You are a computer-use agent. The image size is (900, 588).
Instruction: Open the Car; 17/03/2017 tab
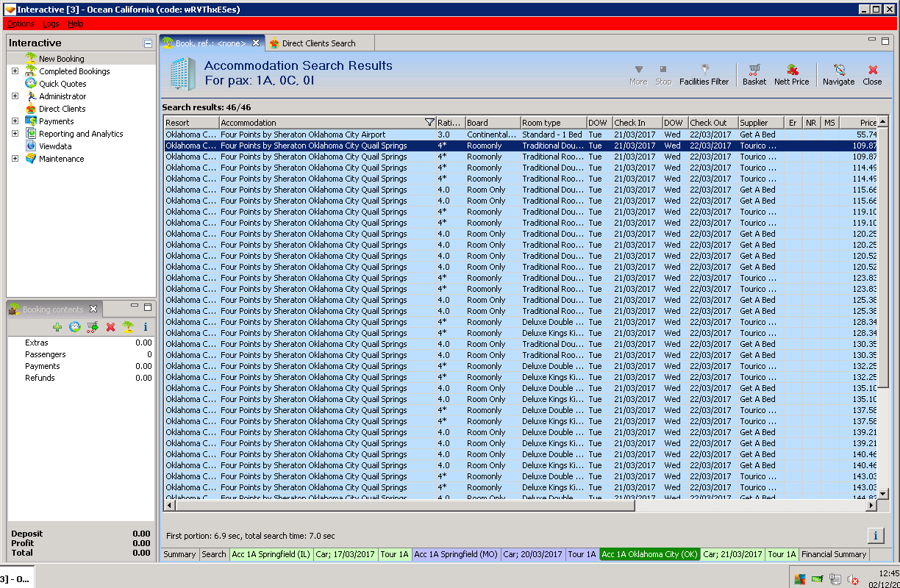tap(346, 554)
